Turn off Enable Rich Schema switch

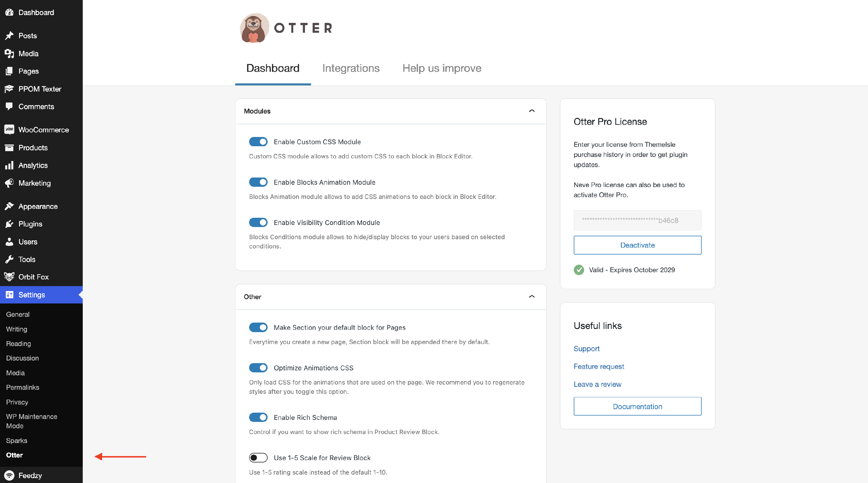click(x=258, y=417)
